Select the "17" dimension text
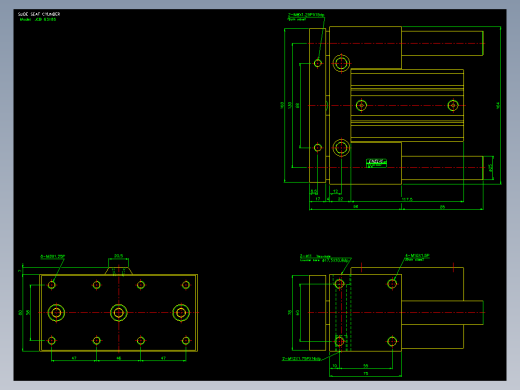520x390 pixels. pyautogui.click(x=318, y=199)
